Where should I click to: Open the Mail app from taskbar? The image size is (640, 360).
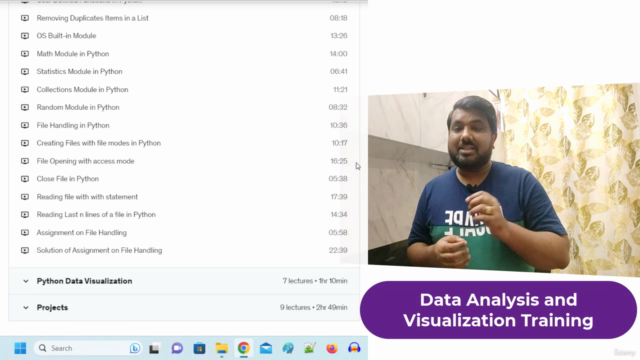tap(266, 349)
